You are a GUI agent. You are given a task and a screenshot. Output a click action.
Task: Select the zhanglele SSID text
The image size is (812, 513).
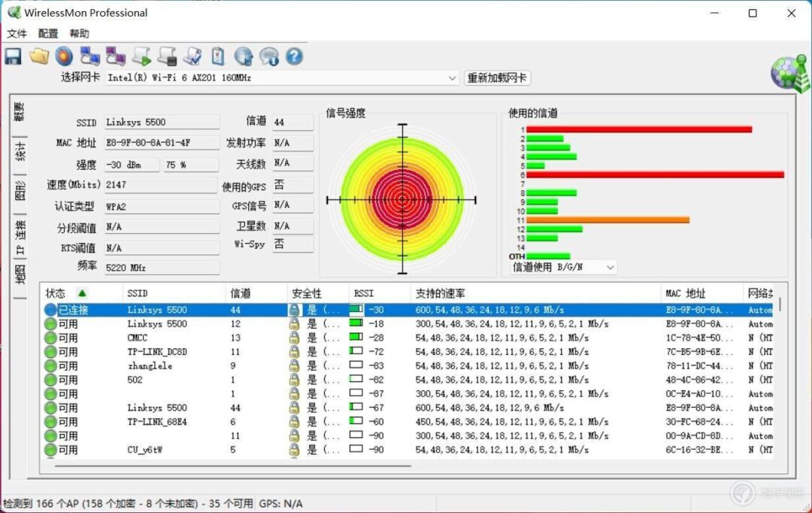click(x=150, y=366)
